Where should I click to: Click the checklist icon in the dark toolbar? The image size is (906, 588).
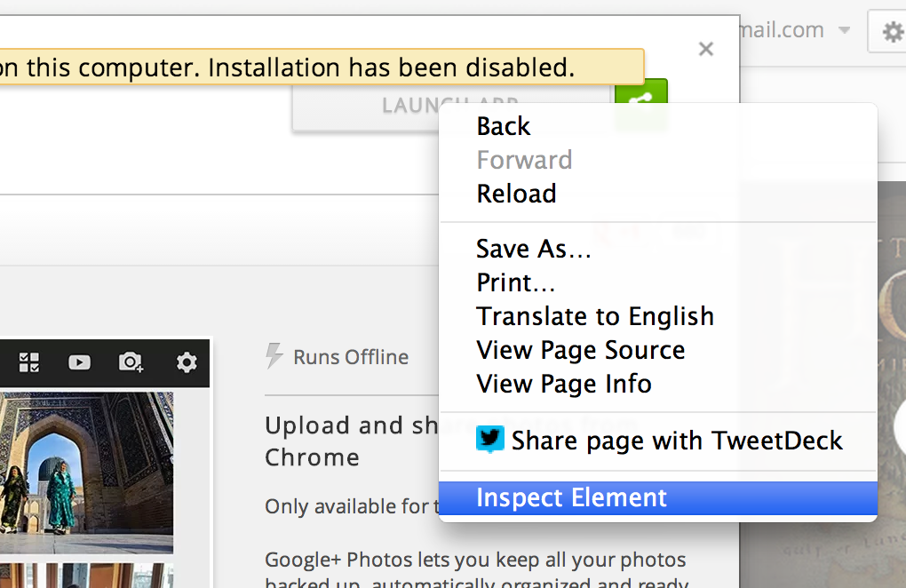(x=29, y=362)
